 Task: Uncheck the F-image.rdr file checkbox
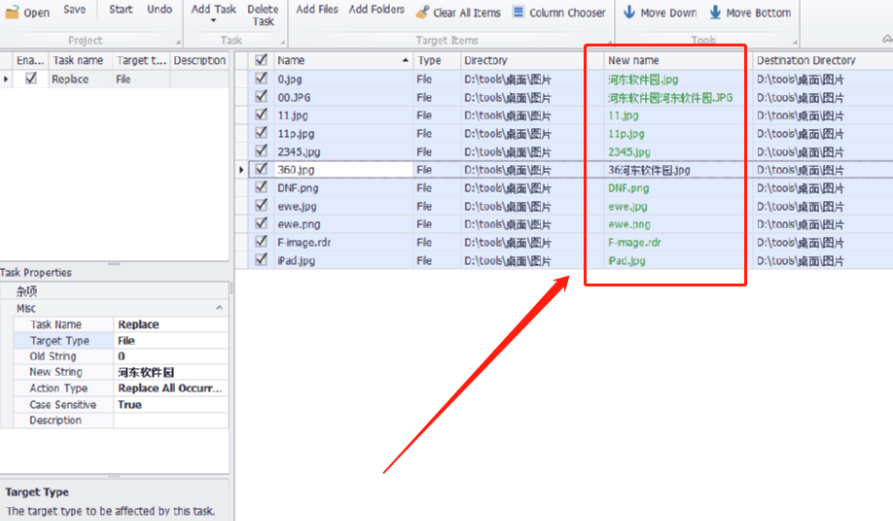pyautogui.click(x=261, y=241)
